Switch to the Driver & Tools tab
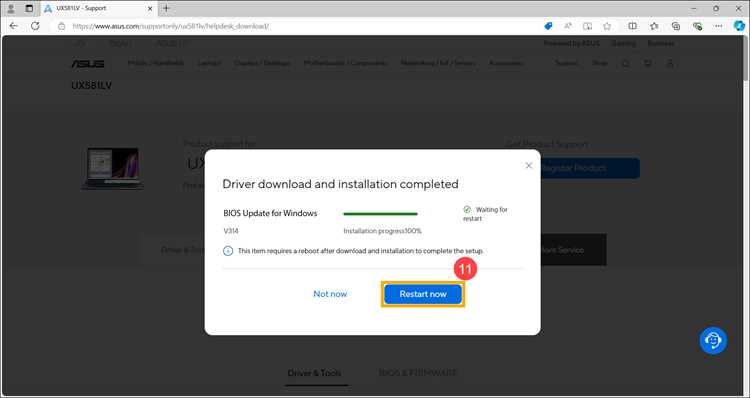 click(314, 373)
